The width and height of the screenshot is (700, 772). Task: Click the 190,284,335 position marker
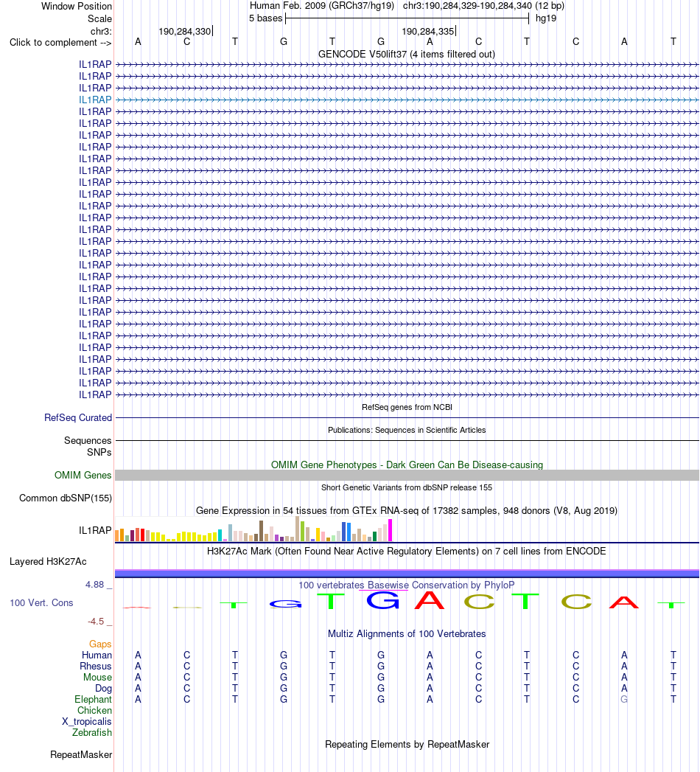click(428, 31)
